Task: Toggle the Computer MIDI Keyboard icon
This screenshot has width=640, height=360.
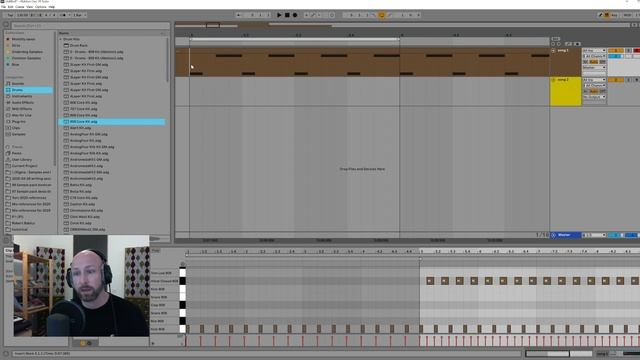Action: click(607, 15)
